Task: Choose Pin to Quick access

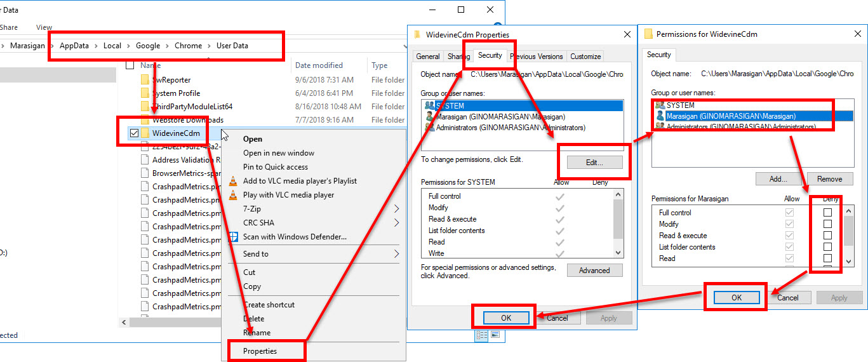Action: [276, 167]
